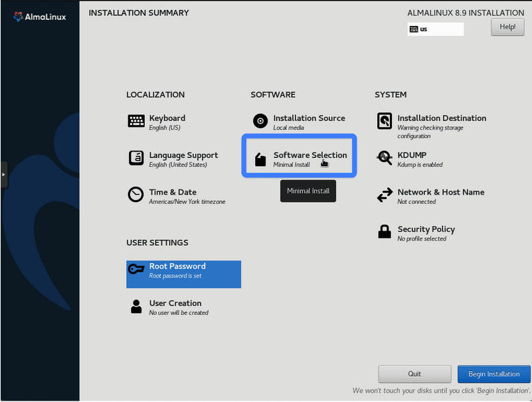Click the Begin Installation button

(x=493, y=374)
